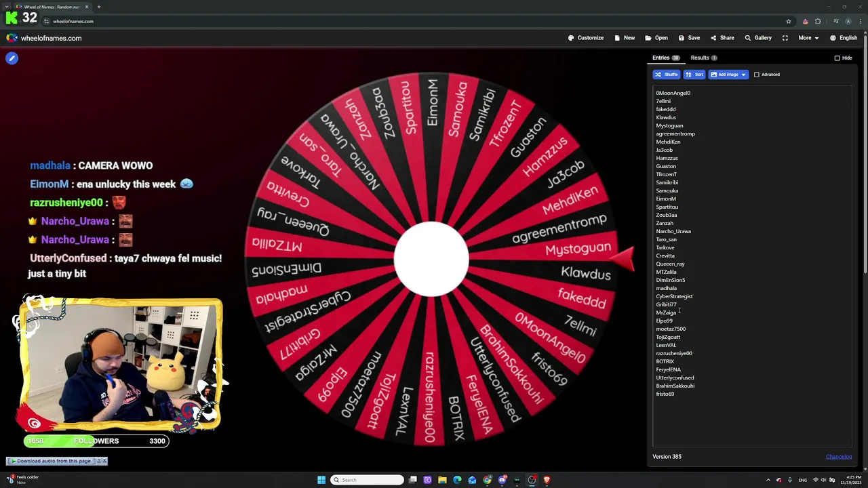Open browser extensions puzzle icon
The image size is (868, 488).
[818, 21]
